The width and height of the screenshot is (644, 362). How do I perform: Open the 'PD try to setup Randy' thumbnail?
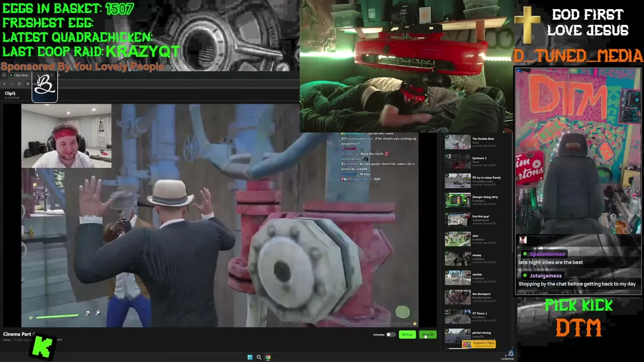pyautogui.click(x=457, y=181)
